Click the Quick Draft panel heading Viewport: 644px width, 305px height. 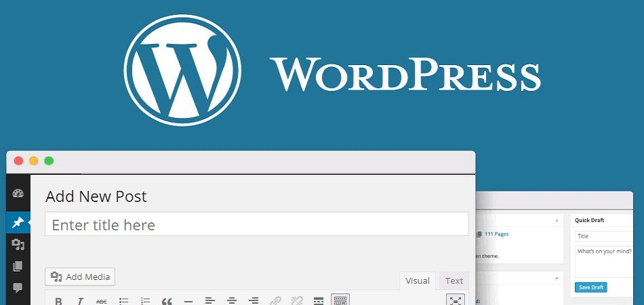[589, 220]
